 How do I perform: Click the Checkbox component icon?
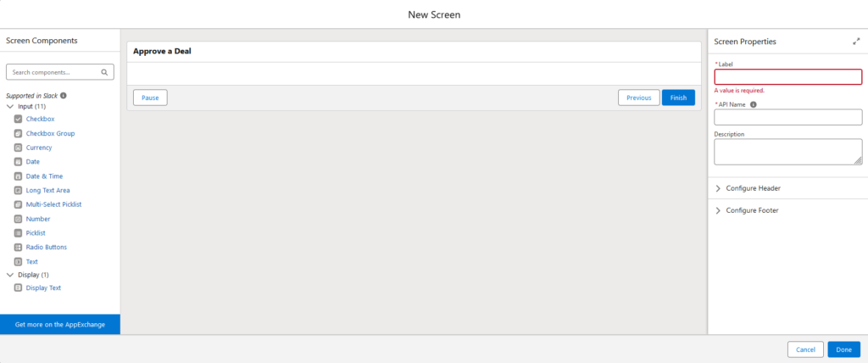tap(18, 120)
